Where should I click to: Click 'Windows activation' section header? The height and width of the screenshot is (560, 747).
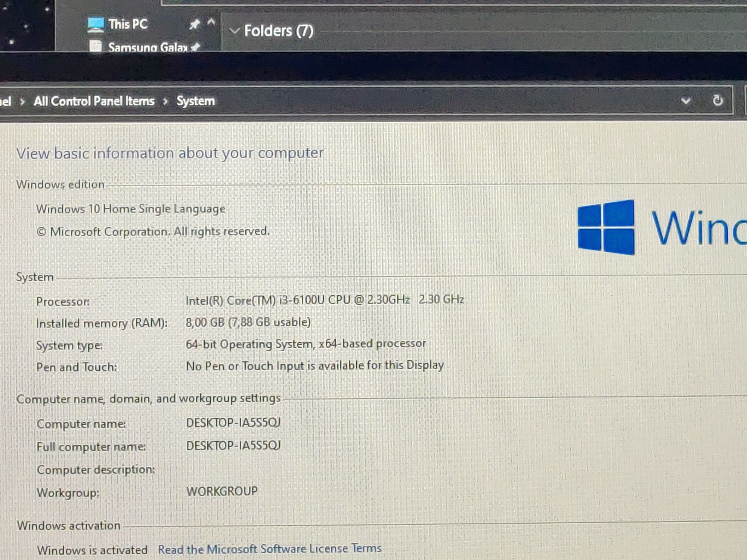[69, 526]
